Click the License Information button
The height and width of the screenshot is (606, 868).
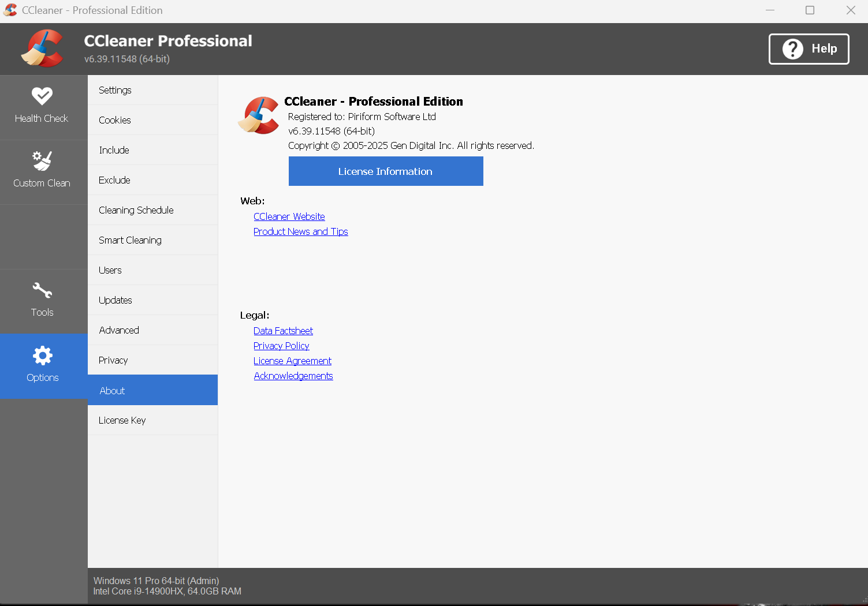click(x=386, y=171)
